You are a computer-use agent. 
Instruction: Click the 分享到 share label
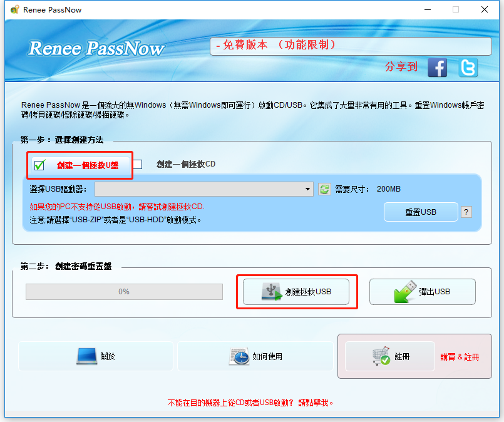click(x=401, y=66)
